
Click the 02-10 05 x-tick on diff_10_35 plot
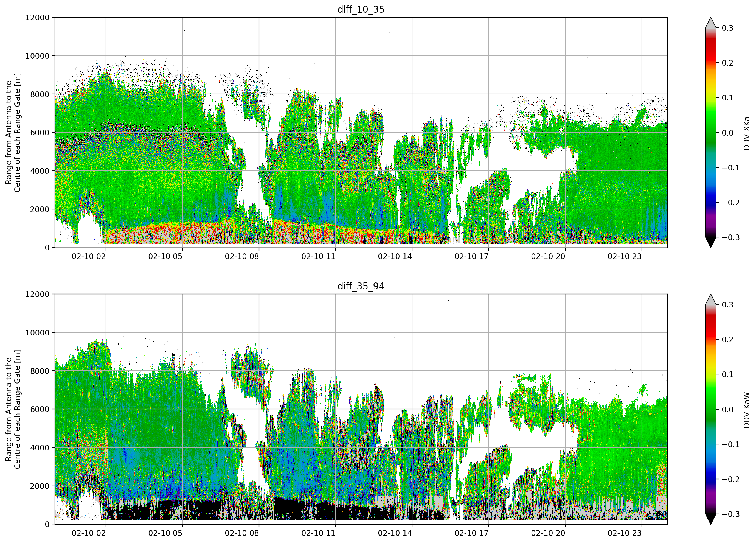click(165, 256)
